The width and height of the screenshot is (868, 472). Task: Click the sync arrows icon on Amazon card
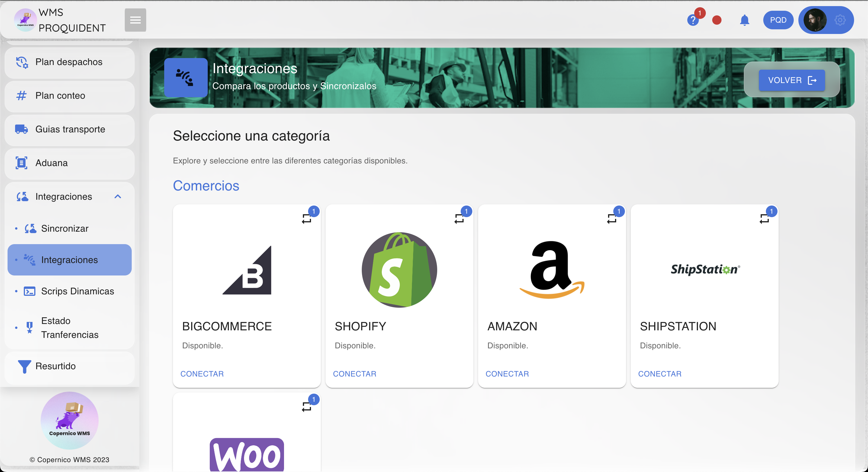(612, 219)
